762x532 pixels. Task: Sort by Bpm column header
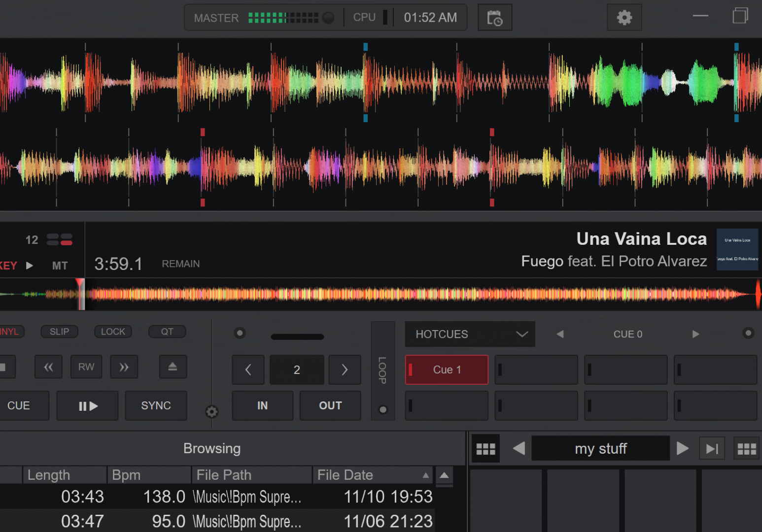[x=149, y=475]
